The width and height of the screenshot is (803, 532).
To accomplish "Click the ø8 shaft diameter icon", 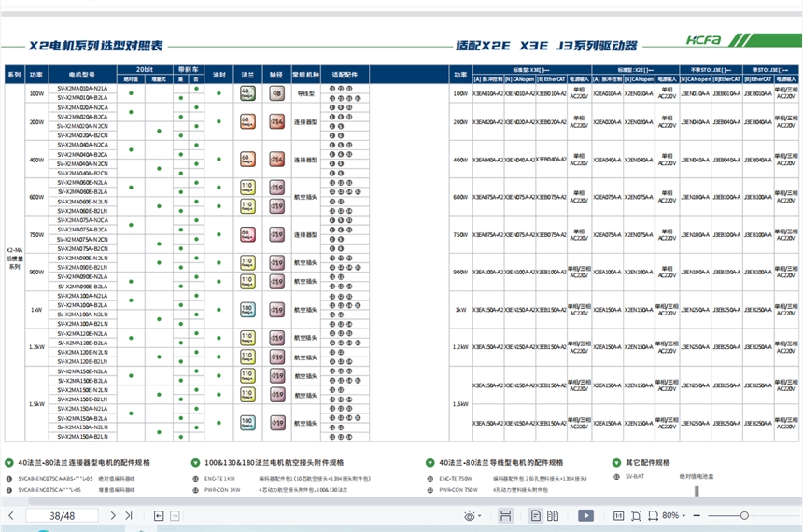I will tap(276, 93).
